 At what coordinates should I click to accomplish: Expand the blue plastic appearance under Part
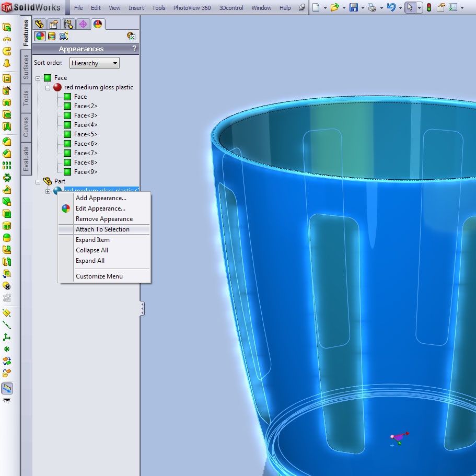tap(48, 191)
